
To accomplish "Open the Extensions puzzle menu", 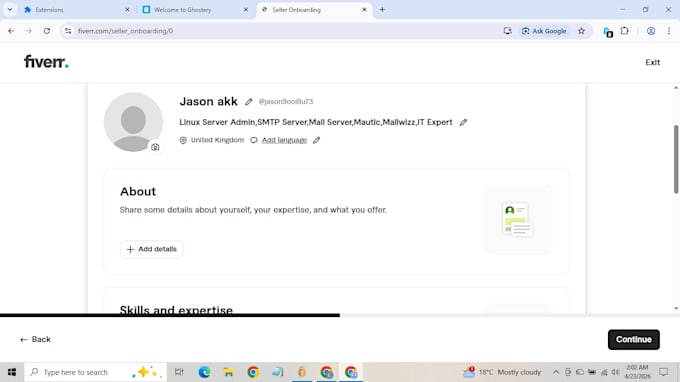I will click(624, 31).
